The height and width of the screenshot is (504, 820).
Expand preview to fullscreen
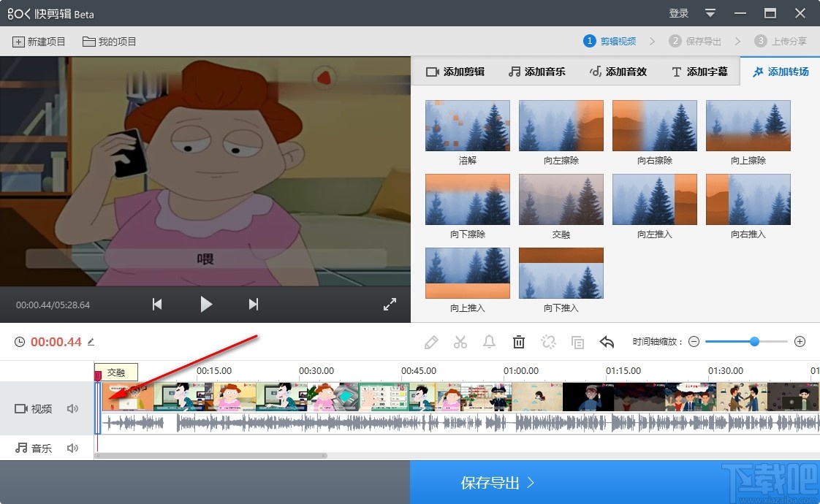(x=390, y=305)
